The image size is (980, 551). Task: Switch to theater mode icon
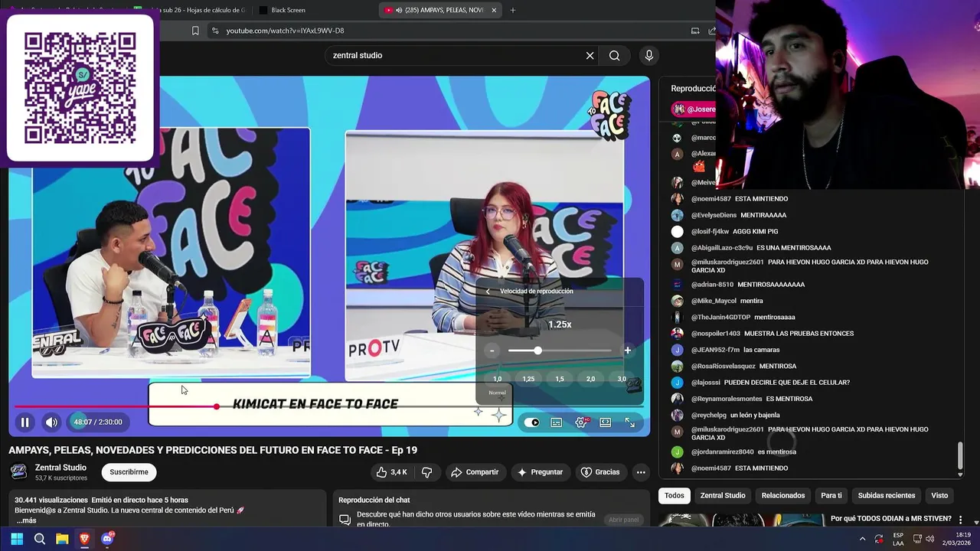[606, 422]
